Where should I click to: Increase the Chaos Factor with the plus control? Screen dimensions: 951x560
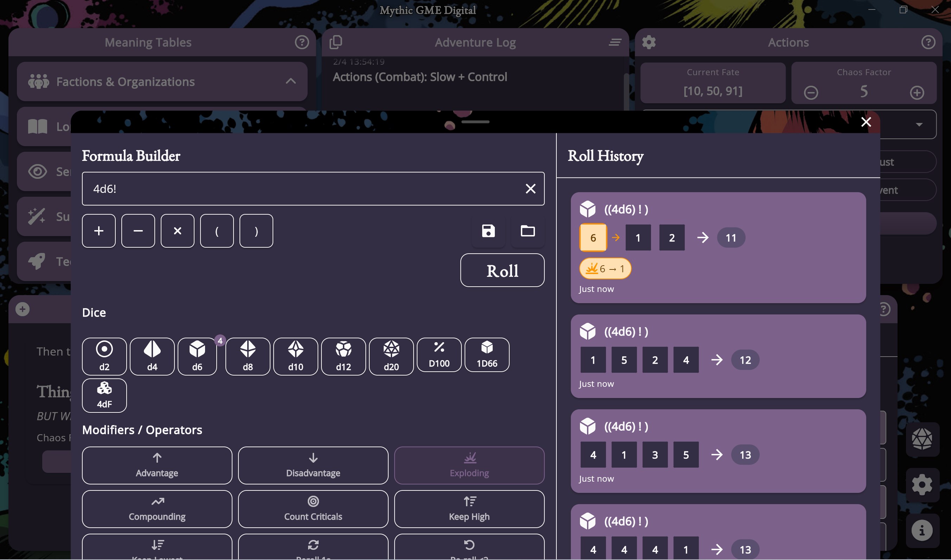pyautogui.click(x=917, y=92)
